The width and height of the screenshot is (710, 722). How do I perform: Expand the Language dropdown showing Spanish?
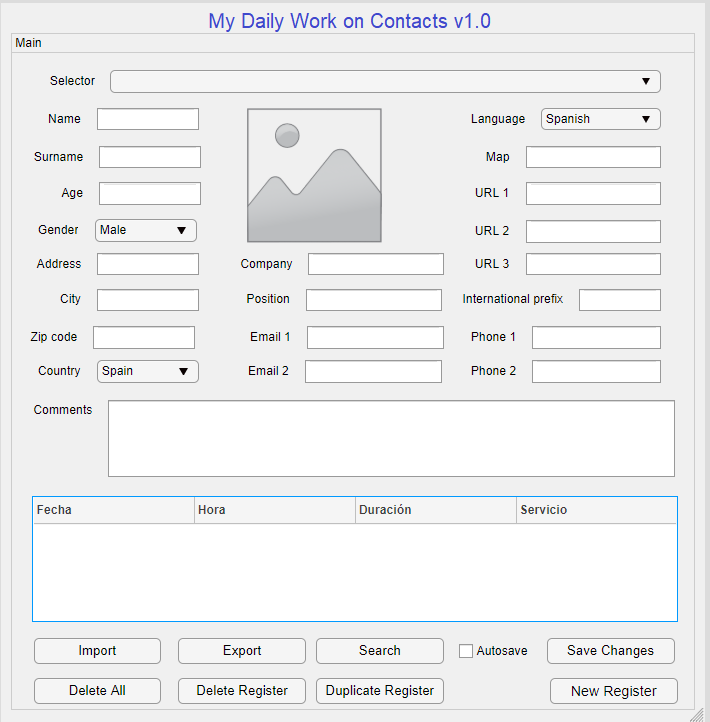600,119
